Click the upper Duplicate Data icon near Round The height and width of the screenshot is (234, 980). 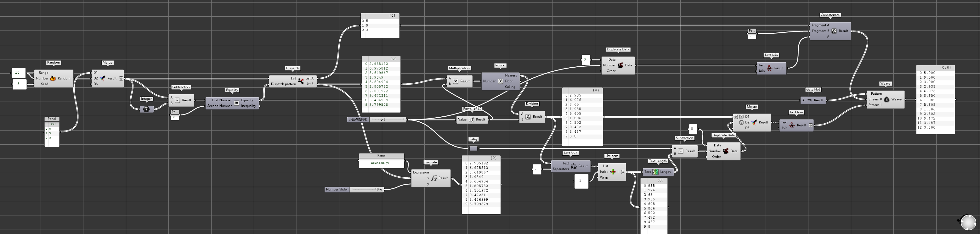coord(620,65)
